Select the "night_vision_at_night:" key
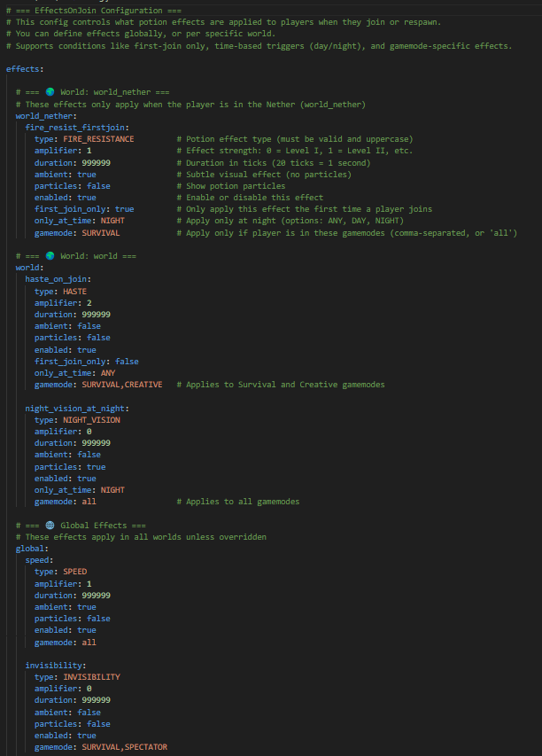This screenshot has width=542, height=756. coord(77,409)
